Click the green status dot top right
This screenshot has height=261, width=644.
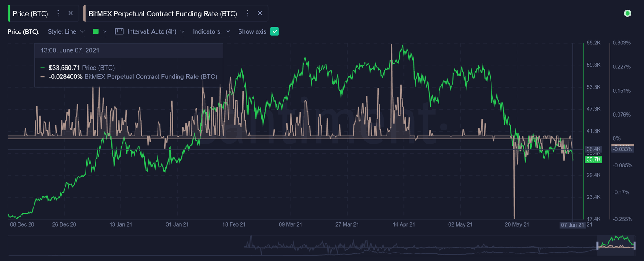pyautogui.click(x=627, y=13)
